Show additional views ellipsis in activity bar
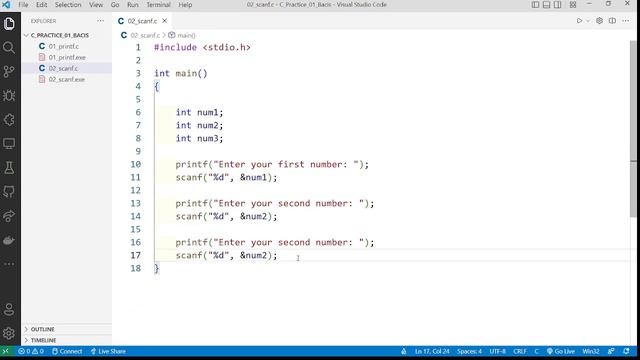Image resolution: width=640 pixels, height=360 pixels. [x=9, y=264]
